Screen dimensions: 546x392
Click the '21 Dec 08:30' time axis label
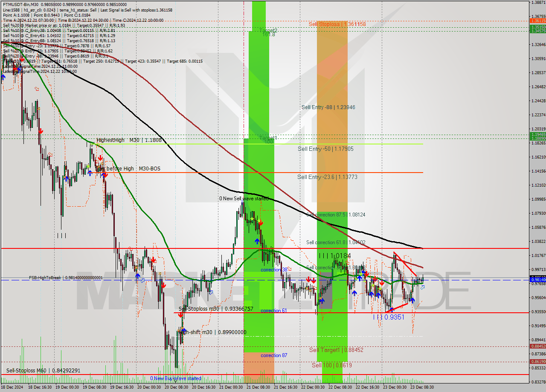[x=258, y=387]
